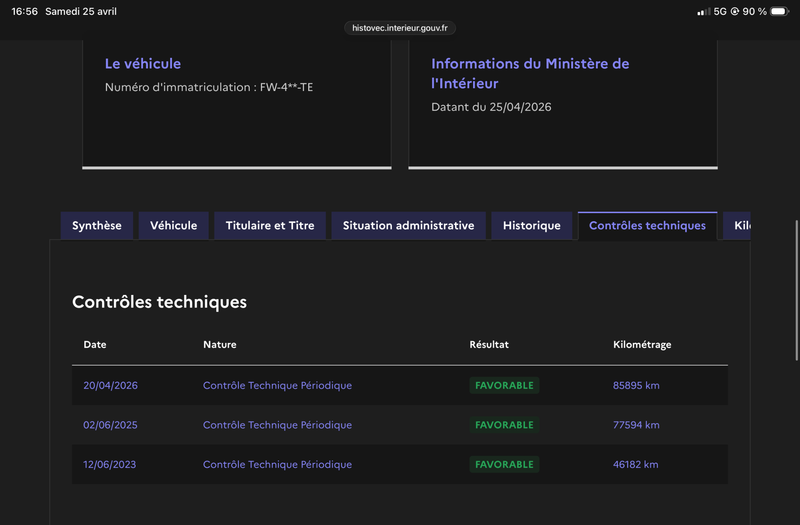Select the Titulaire et Titre tab

270,226
